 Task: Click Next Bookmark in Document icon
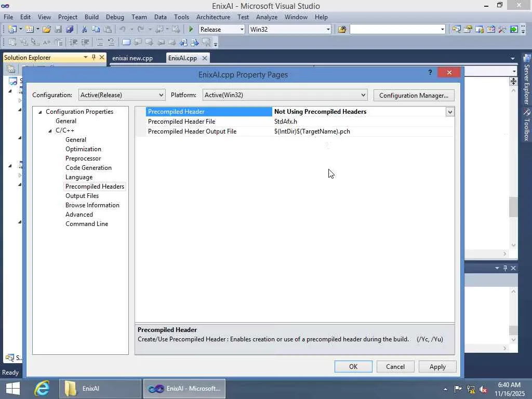coord(195,43)
